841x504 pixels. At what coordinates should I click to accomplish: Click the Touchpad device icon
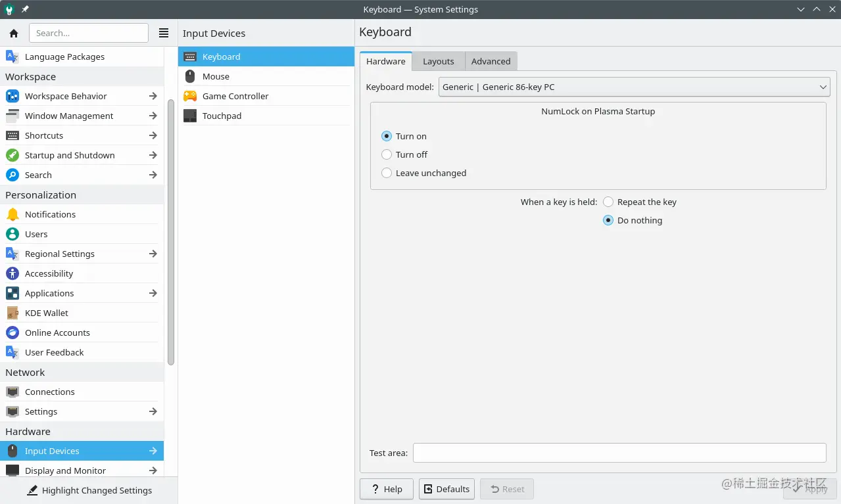[190, 116]
